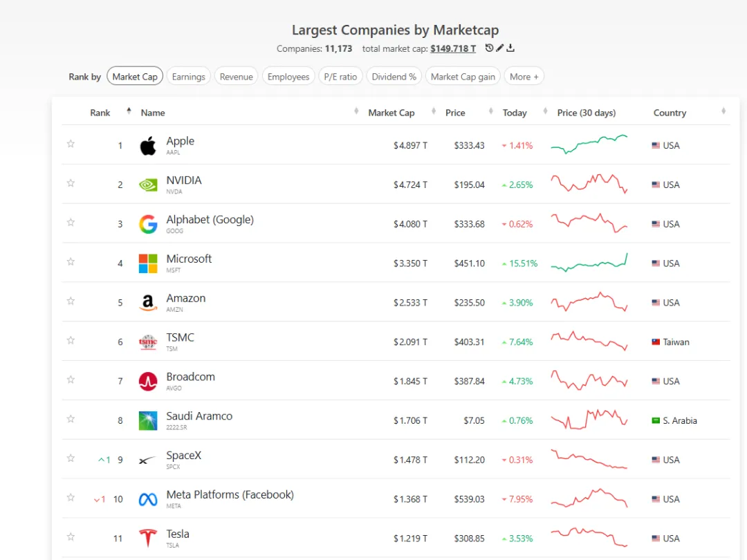Image resolution: width=747 pixels, height=560 pixels.
Task: Sort by the Country column arrows
Action: click(723, 111)
